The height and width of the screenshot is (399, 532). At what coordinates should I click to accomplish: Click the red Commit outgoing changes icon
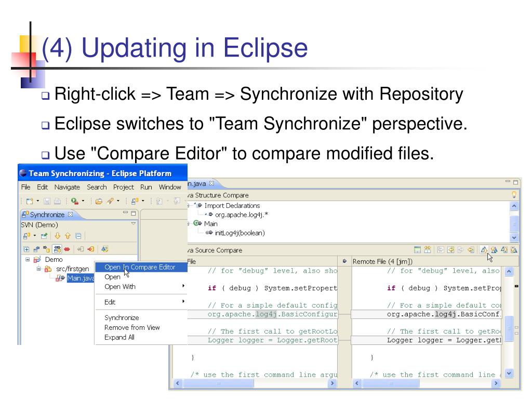click(90, 249)
